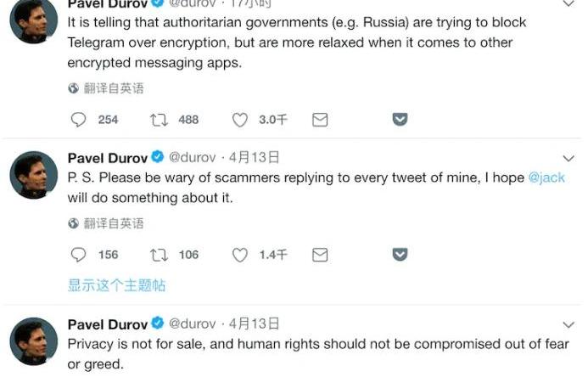Reply to the Telegram encryption tweet

tap(78, 120)
